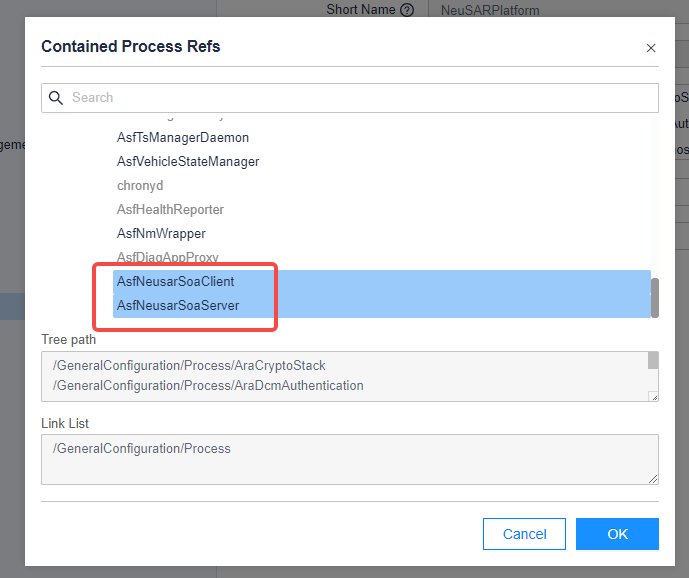Choose AsfHealthReporter from the list
This screenshot has width=689, height=578.
click(x=170, y=209)
